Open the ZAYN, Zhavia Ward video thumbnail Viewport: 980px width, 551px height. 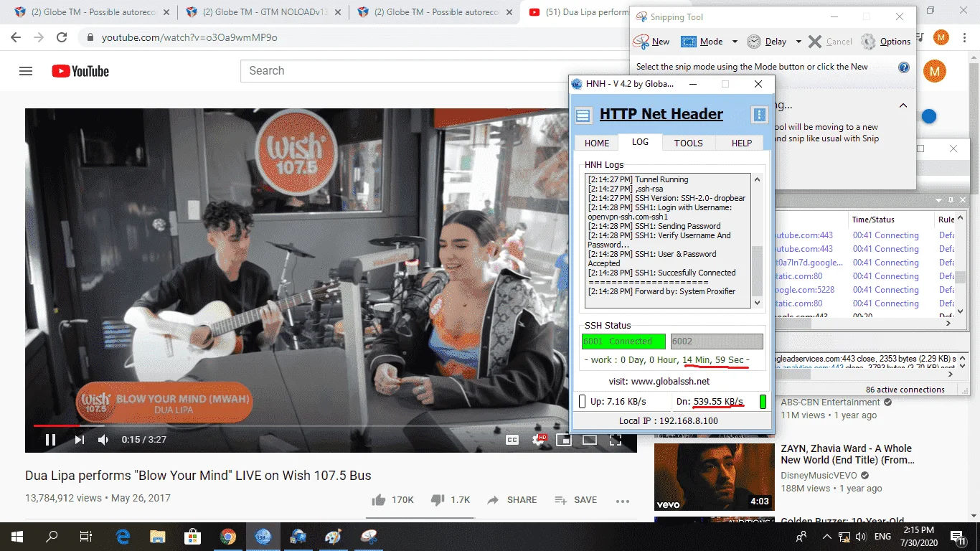coord(715,477)
